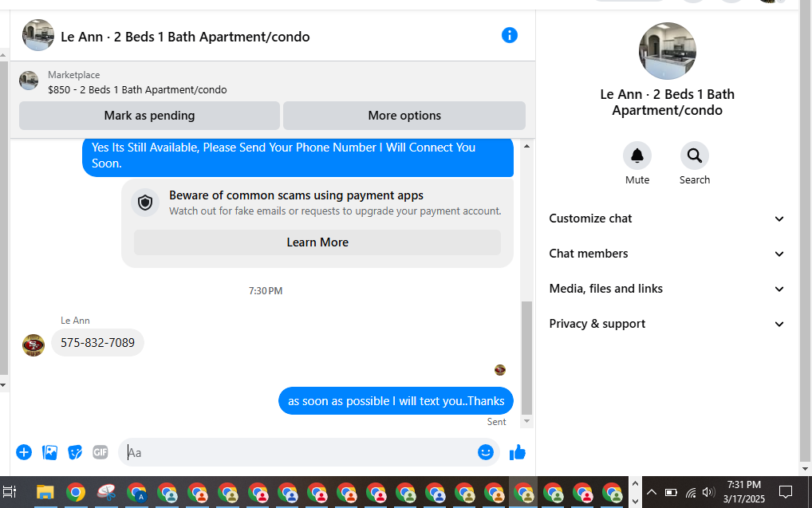
Task: Attach a photo using the image icon
Action: coord(49,452)
